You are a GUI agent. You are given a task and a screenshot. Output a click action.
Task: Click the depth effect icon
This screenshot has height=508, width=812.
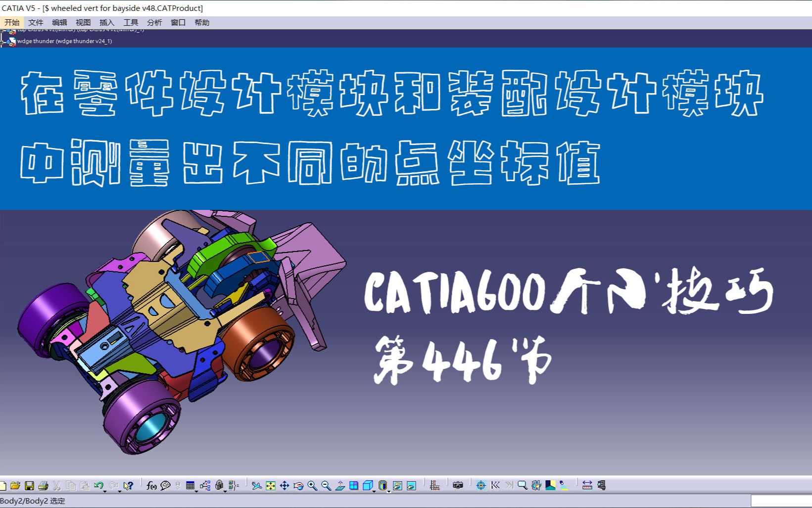536,486
